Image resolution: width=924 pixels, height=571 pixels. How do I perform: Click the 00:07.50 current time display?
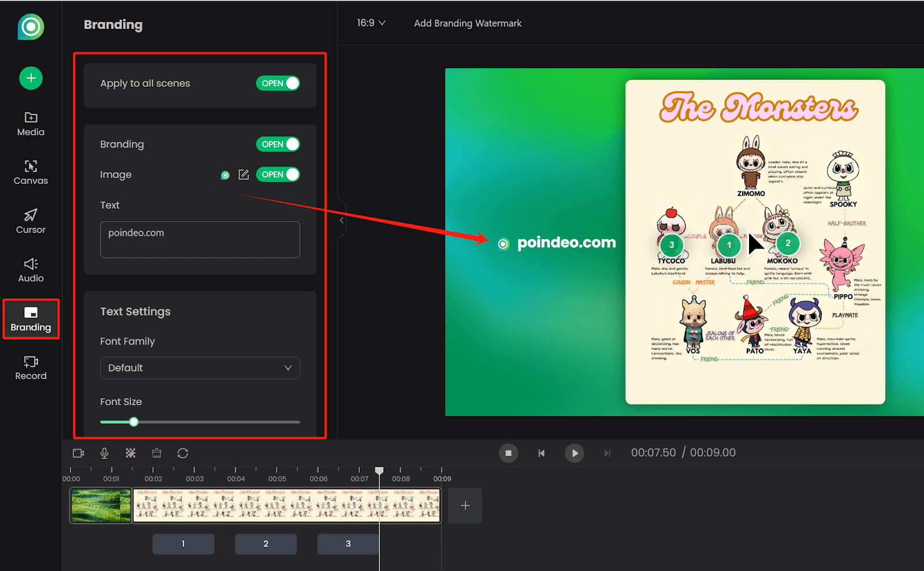(653, 453)
